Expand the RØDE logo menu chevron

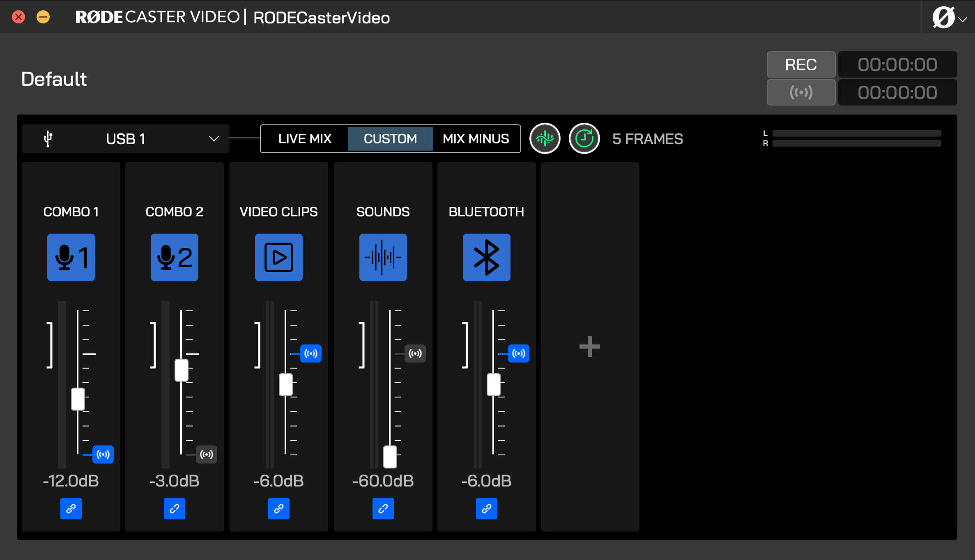coord(963,19)
